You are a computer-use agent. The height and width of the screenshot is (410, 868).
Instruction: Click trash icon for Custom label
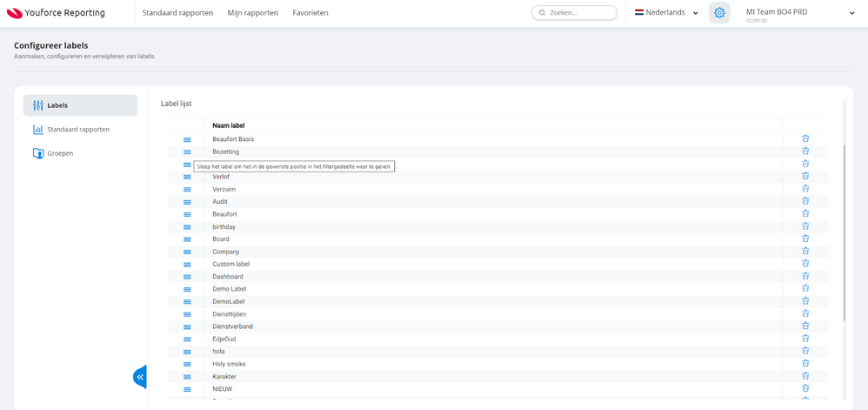805,264
